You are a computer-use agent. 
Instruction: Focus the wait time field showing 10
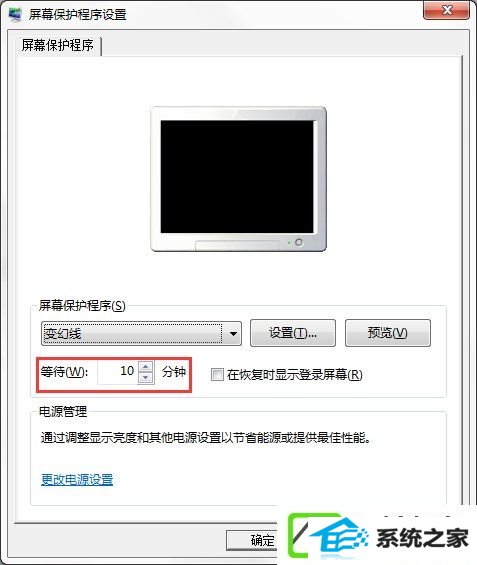tap(118, 372)
